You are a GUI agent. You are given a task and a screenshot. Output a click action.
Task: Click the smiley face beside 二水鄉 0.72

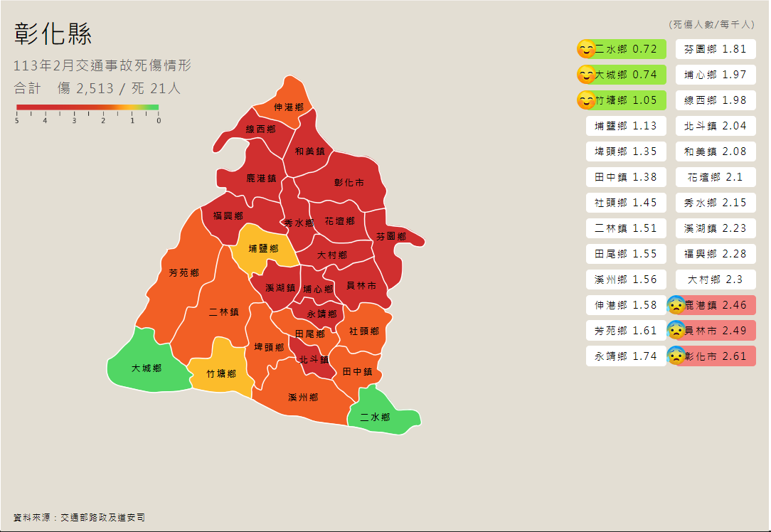point(586,49)
